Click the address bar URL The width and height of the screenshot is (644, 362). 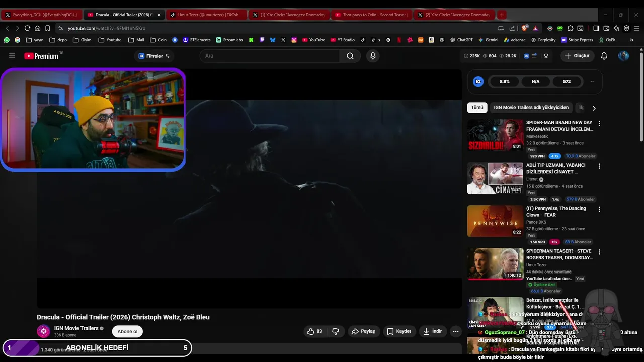click(107, 28)
